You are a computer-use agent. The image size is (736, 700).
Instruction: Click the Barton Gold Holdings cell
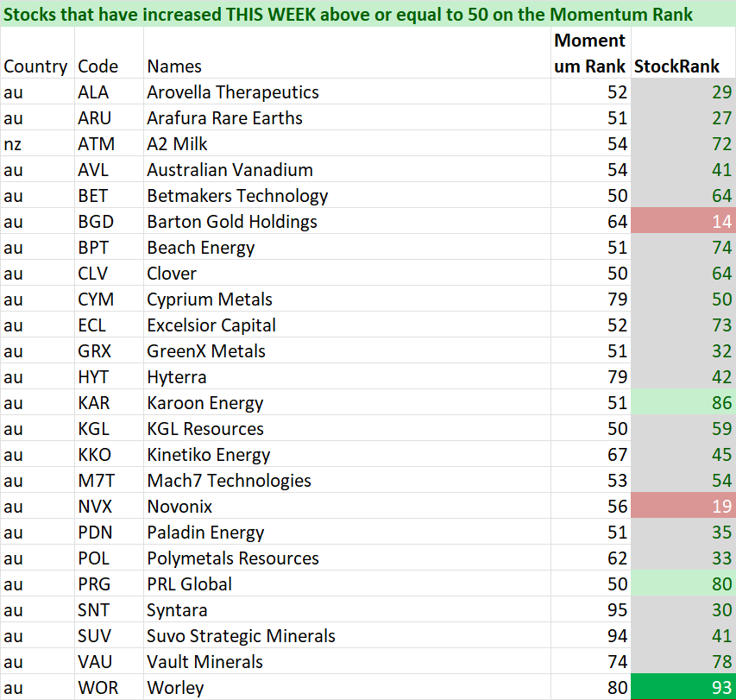coord(347,221)
